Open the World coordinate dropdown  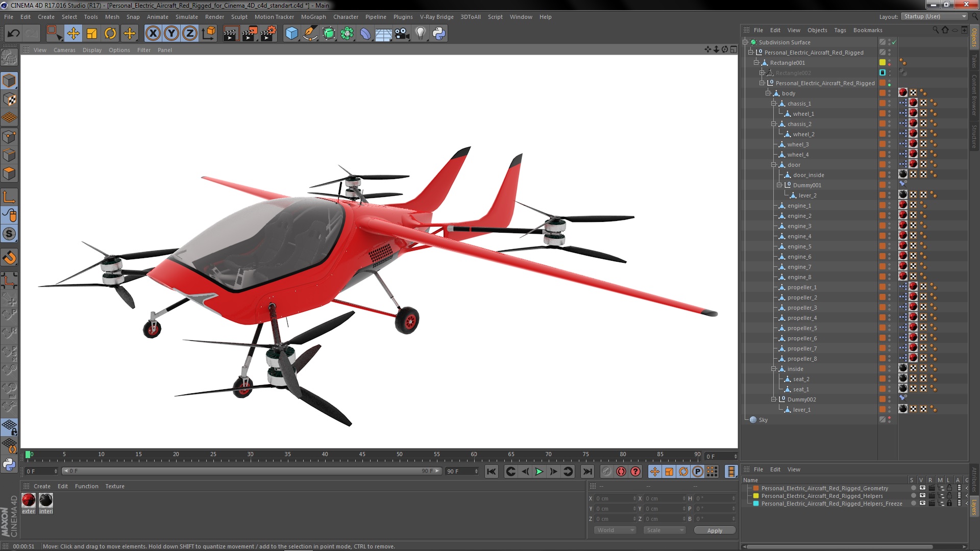point(615,531)
